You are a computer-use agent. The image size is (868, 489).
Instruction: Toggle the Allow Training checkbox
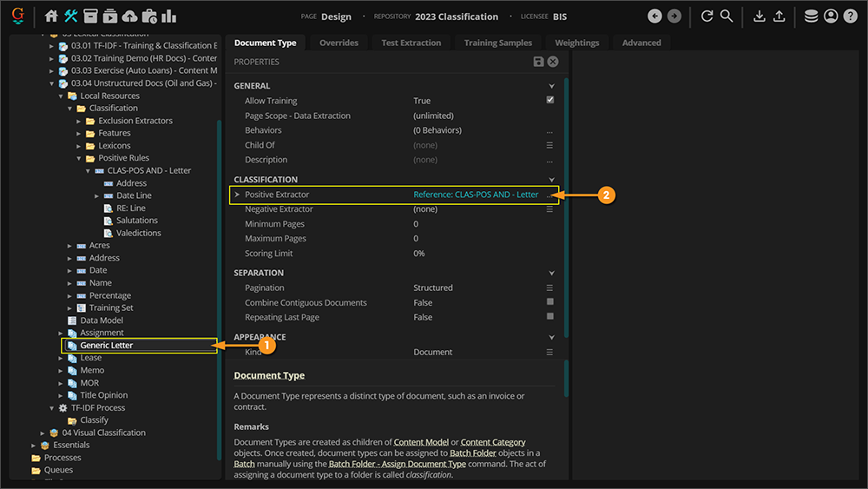tap(549, 101)
